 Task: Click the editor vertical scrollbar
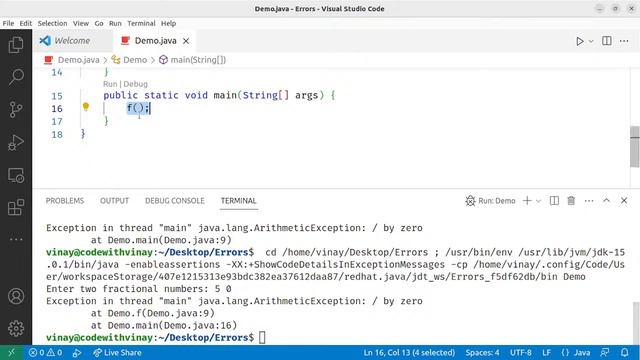point(635,147)
